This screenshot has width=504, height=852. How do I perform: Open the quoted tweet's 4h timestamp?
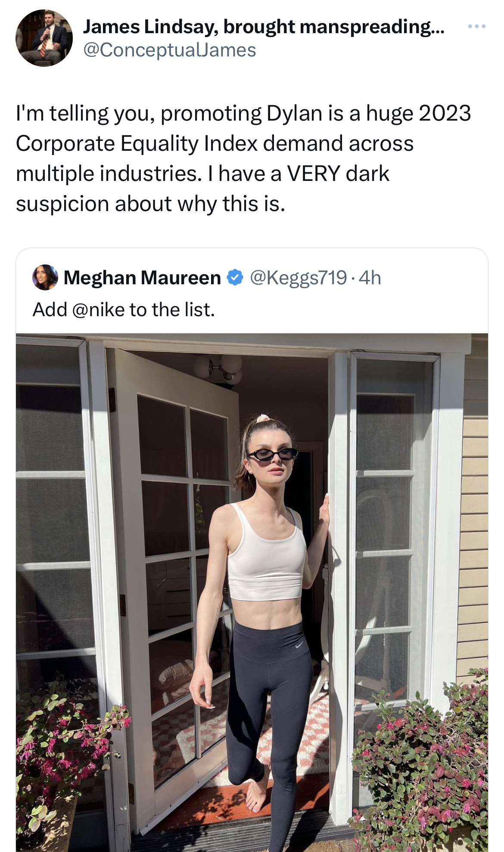click(x=370, y=277)
